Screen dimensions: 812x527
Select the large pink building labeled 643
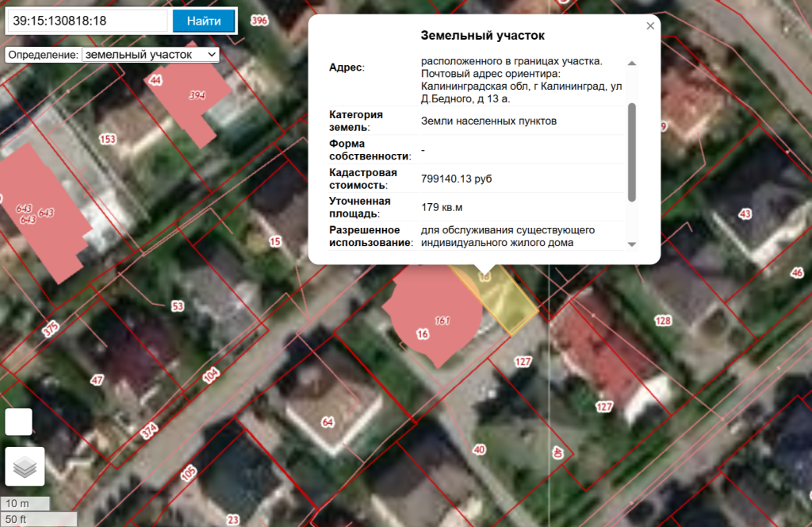(44, 210)
